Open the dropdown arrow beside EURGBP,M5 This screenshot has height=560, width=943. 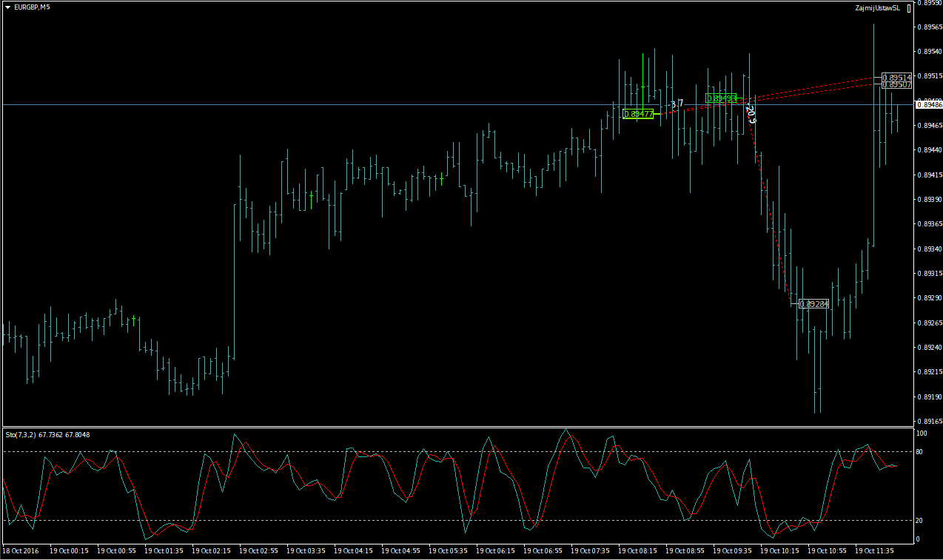click(x=7, y=7)
